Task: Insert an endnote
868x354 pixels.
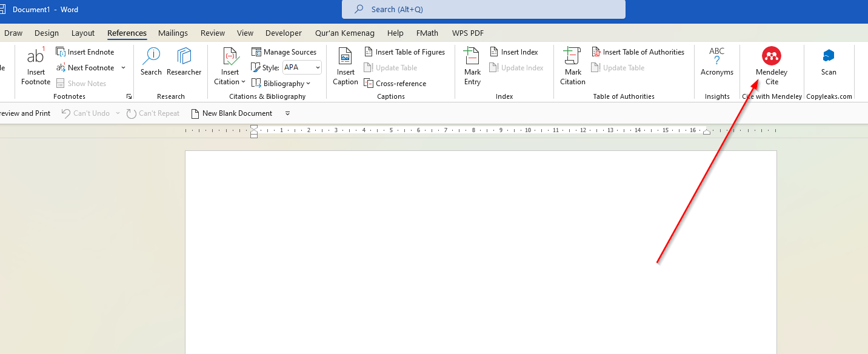Action: [85, 52]
